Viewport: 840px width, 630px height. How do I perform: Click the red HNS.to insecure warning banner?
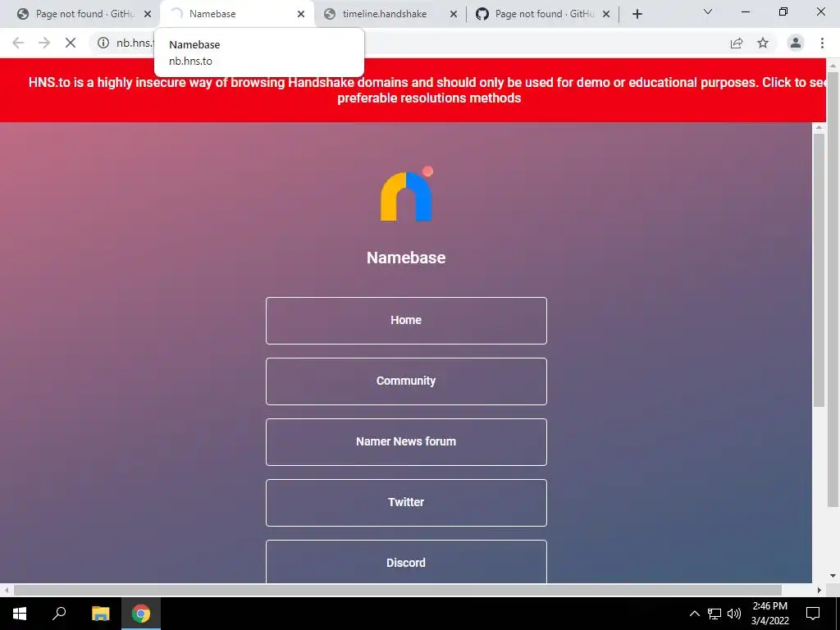click(x=413, y=90)
